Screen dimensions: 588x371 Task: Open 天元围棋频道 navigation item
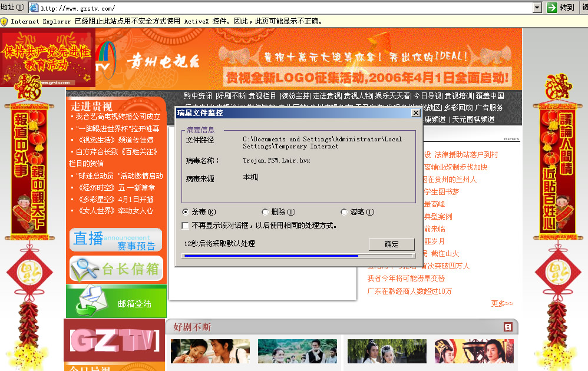[x=473, y=120]
